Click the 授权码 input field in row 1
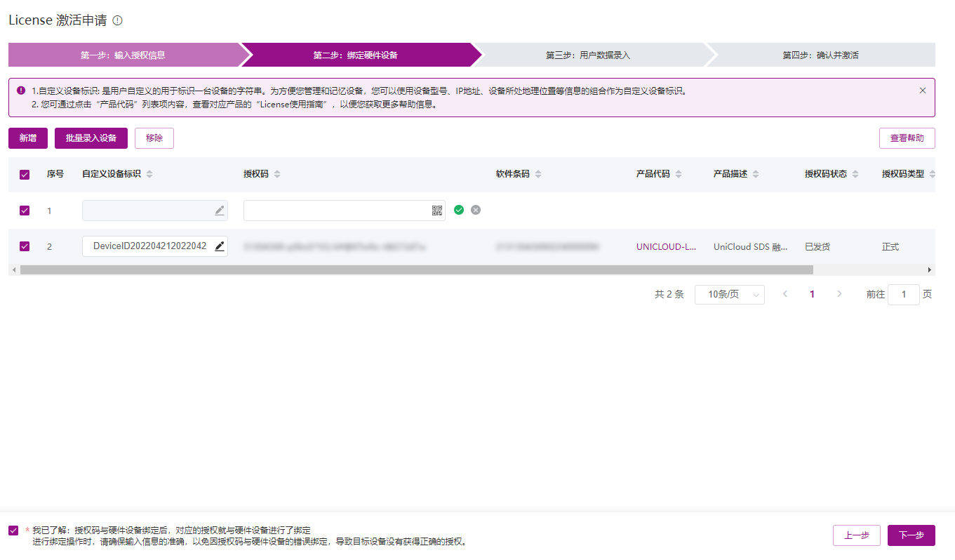This screenshot has width=955, height=560. pyautogui.click(x=345, y=211)
